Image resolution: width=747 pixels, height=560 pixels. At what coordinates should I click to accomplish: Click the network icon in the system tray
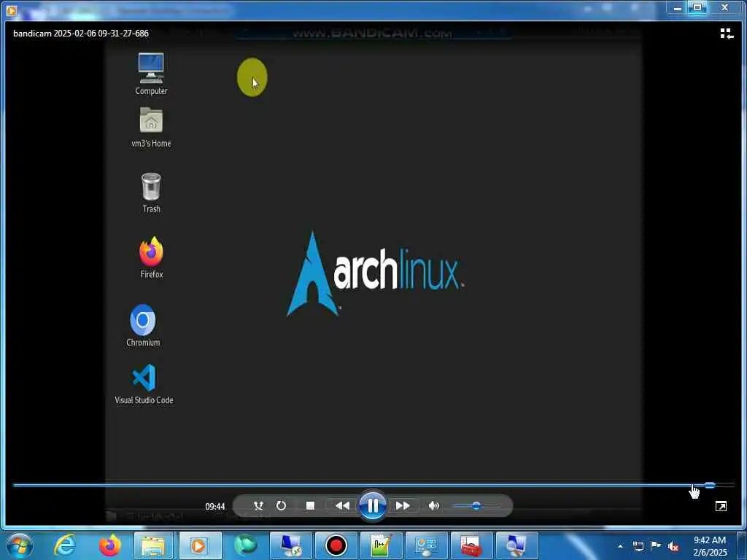point(638,547)
